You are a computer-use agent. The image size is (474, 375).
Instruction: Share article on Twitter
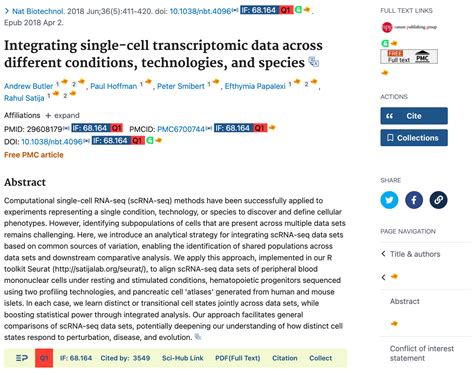(x=389, y=200)
